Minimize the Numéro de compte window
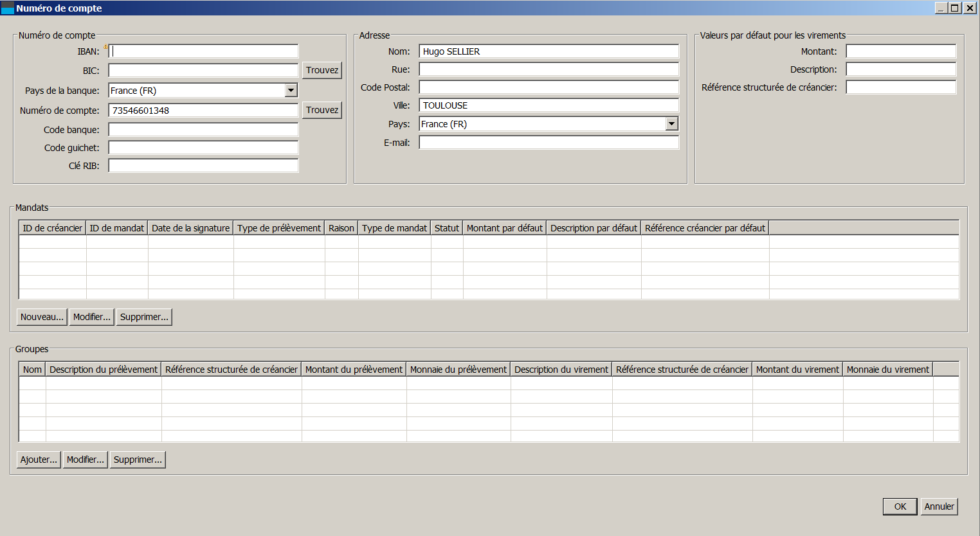The height and width of the screenshot is (536, 980). (941, 8)
